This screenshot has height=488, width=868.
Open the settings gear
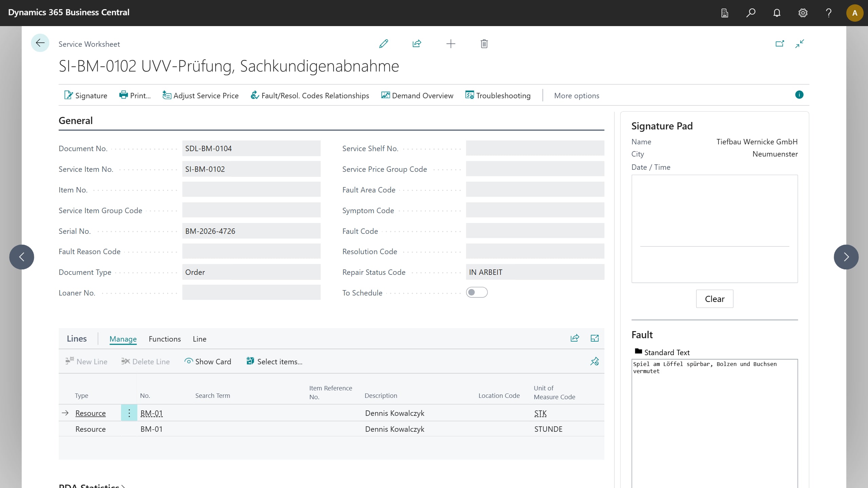click(803, 13)
